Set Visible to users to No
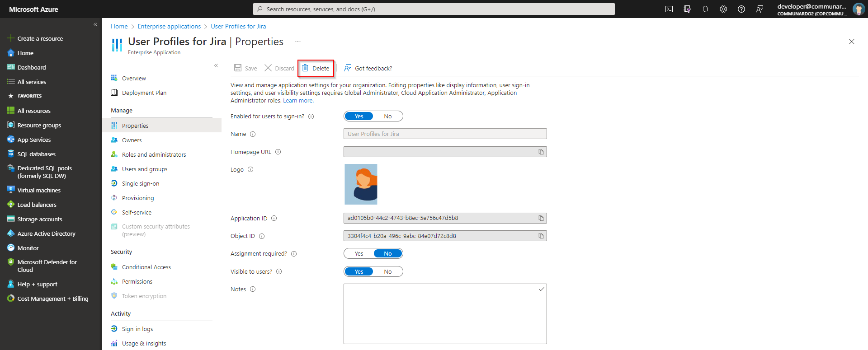This screenshot has height=350, width=868. 387,272
